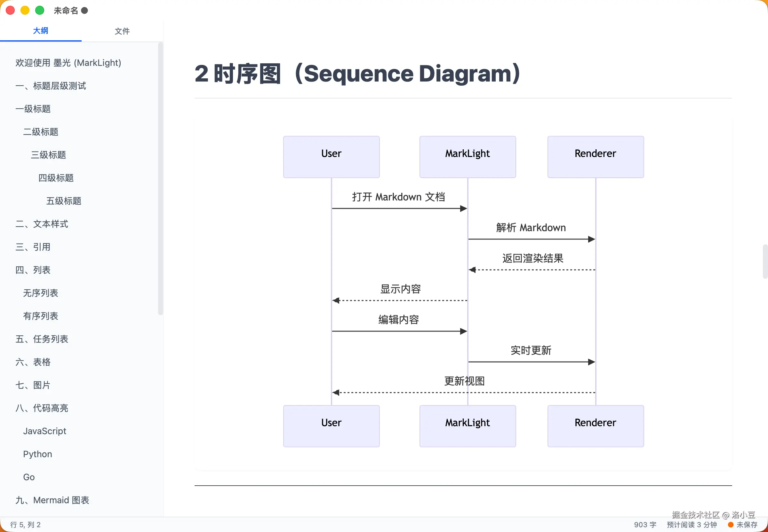Click the document's right-side scrollbar thumb
Screen dimensions: 768x532
pos(765,261)
